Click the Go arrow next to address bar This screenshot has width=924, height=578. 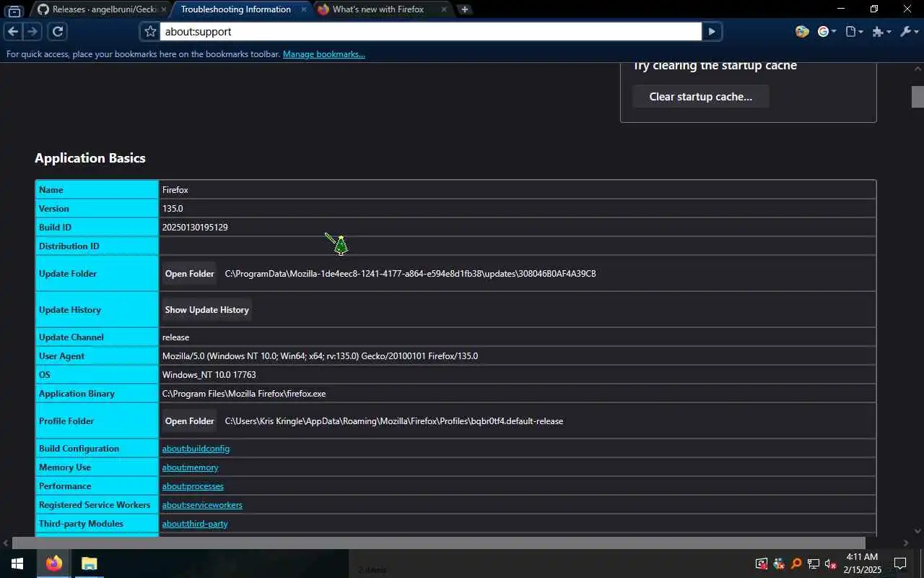712,32
